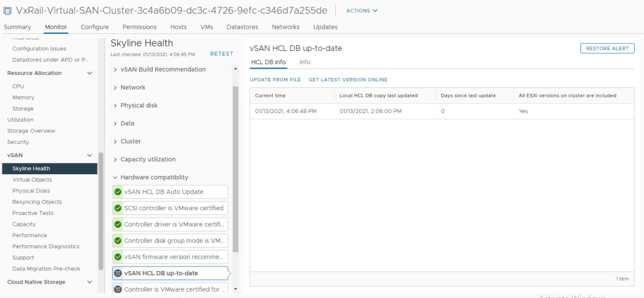Click green icon for vSAN firmware version recommendation
644x298 pixels.
tap(118, 257)
